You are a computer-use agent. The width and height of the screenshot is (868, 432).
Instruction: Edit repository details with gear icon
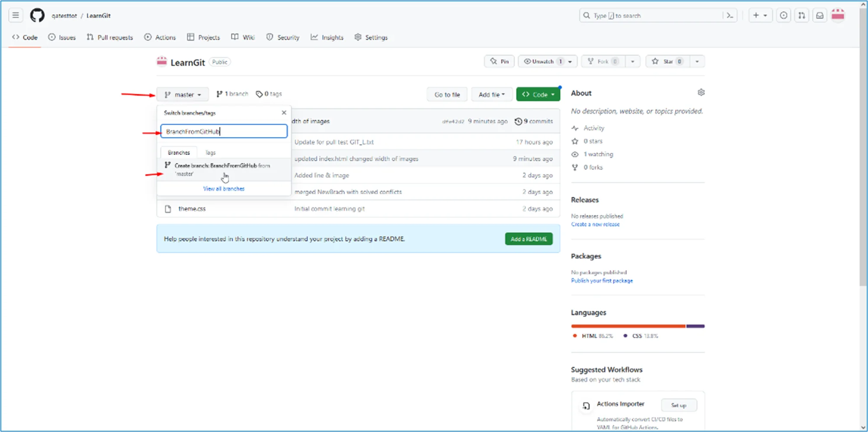point(701,93)
